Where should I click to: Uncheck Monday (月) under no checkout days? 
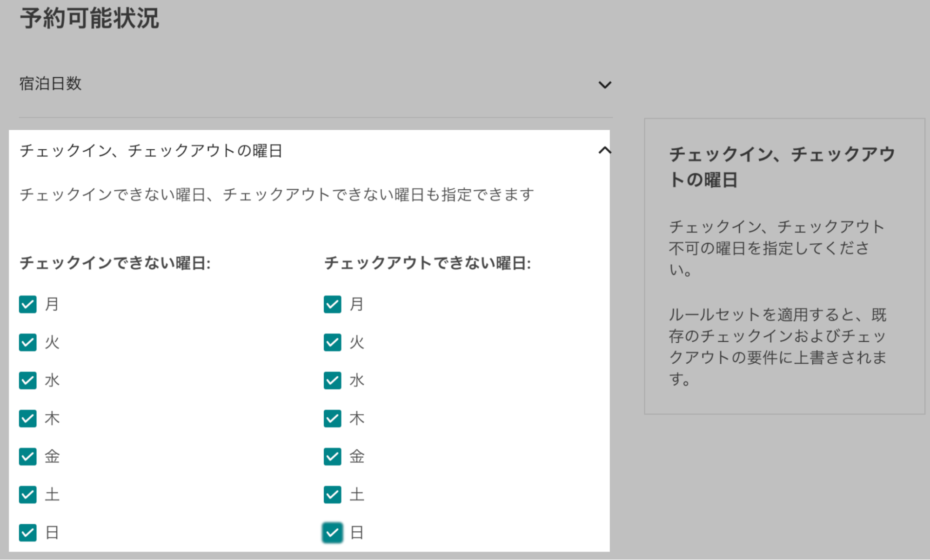pos(332,304)
